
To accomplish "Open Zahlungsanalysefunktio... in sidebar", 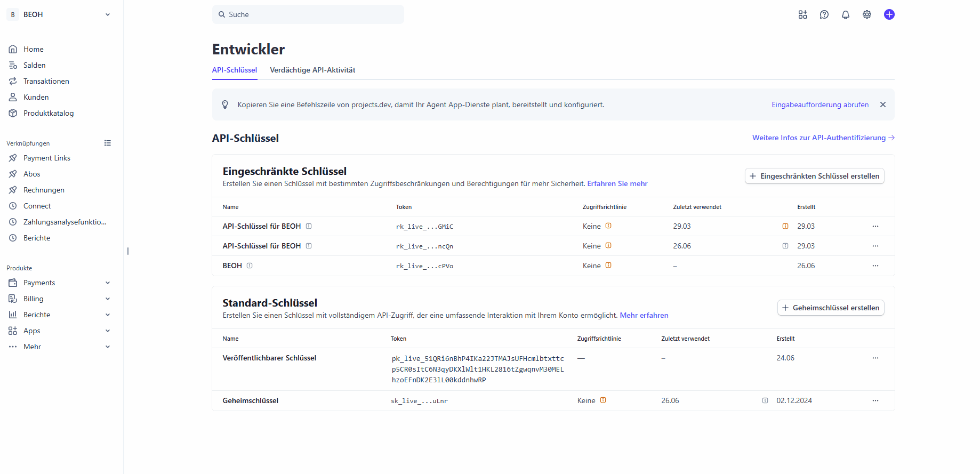I will click(x=65, y=222).
